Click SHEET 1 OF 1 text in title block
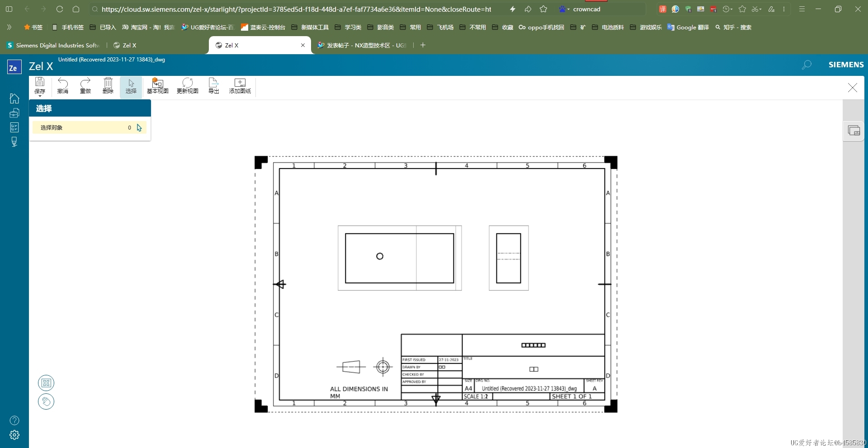 click(572, 397)
